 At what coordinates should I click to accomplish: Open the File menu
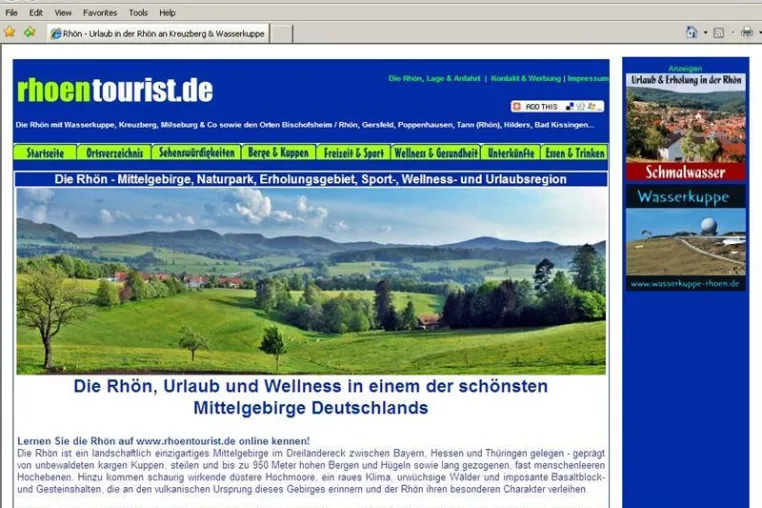[x=11, y=13]
